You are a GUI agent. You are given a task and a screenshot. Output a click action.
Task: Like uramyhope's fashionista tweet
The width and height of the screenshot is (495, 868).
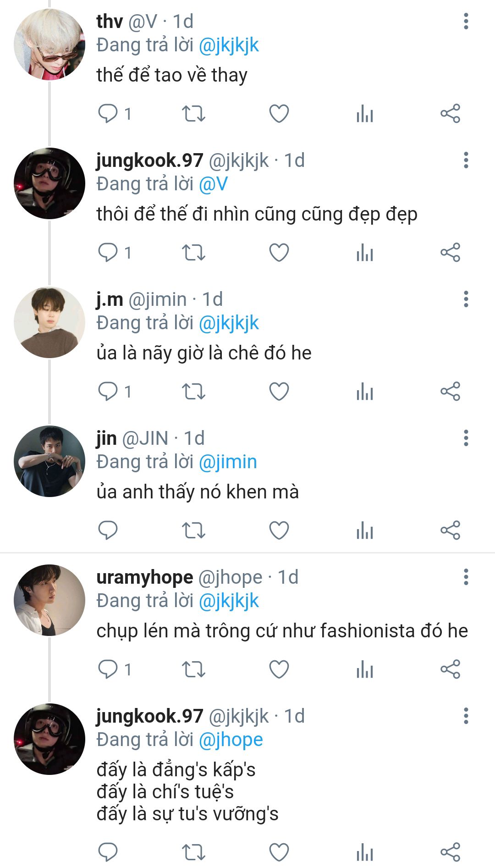click(x=279, y=669)
